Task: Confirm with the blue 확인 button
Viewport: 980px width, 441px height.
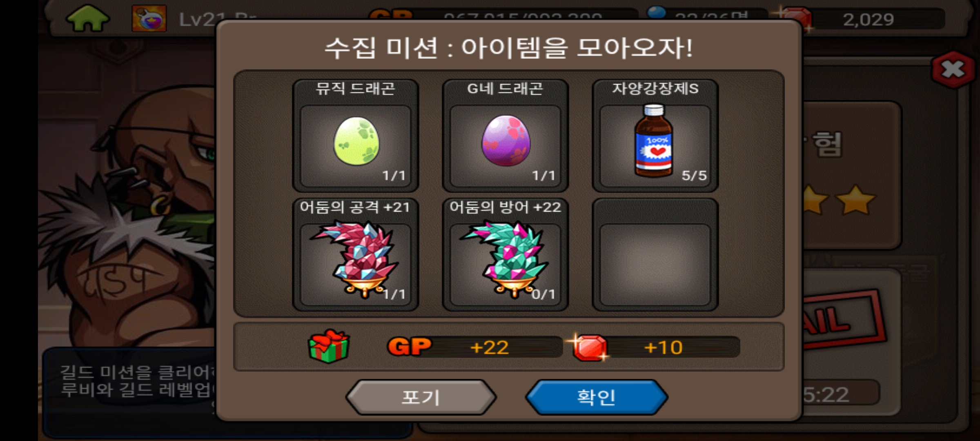Action: pos(596,397)
